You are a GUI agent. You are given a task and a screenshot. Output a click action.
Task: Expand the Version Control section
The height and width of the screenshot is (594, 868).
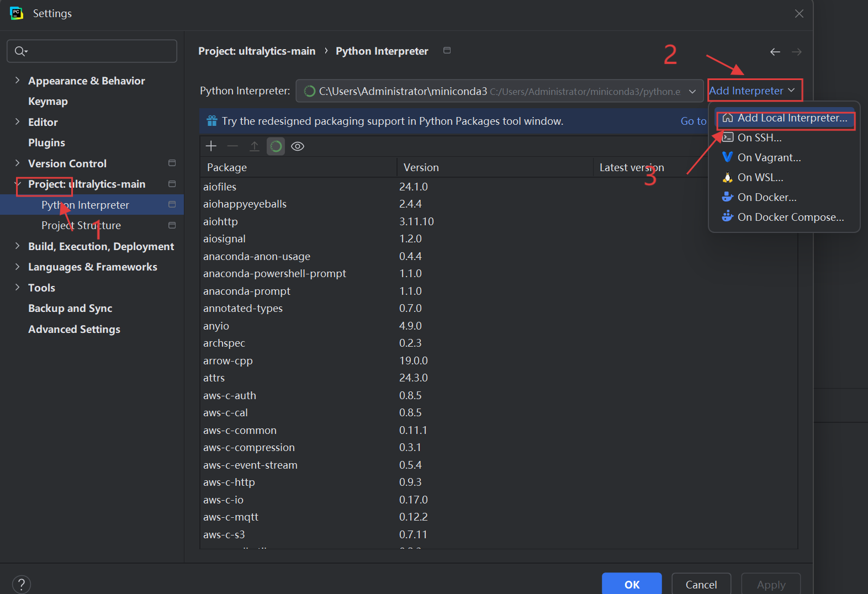click(17, 163)
